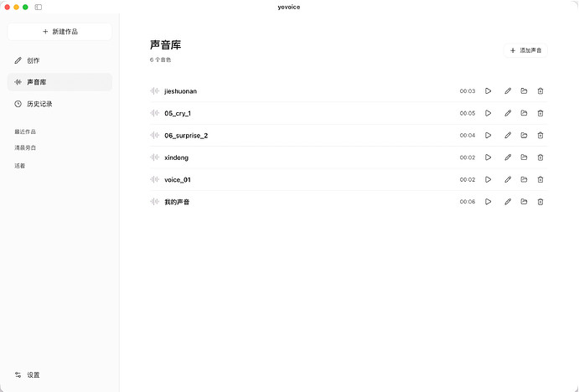Toggle the sidebar from the title bar
Screen dimensions: 579x392
pyautogui.click(x=39, y=7)
